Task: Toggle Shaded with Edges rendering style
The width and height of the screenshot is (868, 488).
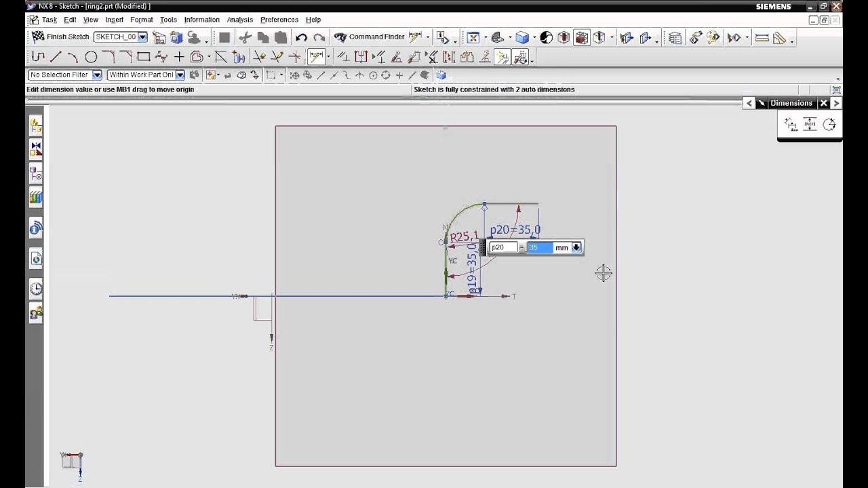Action: coord(521,37)
